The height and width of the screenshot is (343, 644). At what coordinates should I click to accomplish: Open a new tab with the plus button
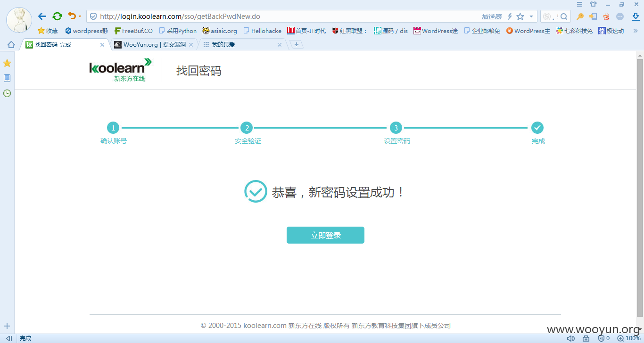pos(297,44)
